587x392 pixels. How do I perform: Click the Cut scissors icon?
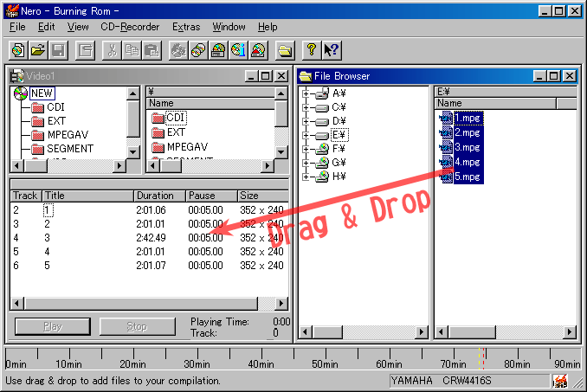click(112, 50)
